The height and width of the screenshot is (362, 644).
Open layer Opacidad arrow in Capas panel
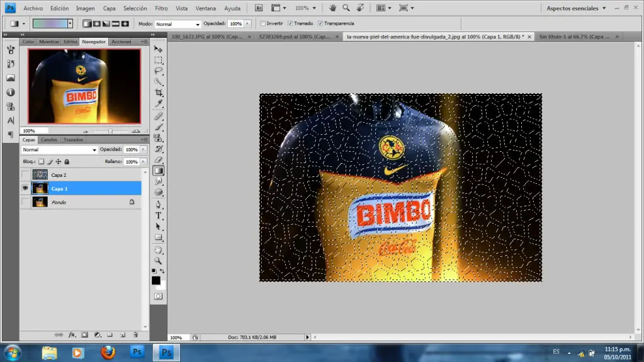pos(144,150)
